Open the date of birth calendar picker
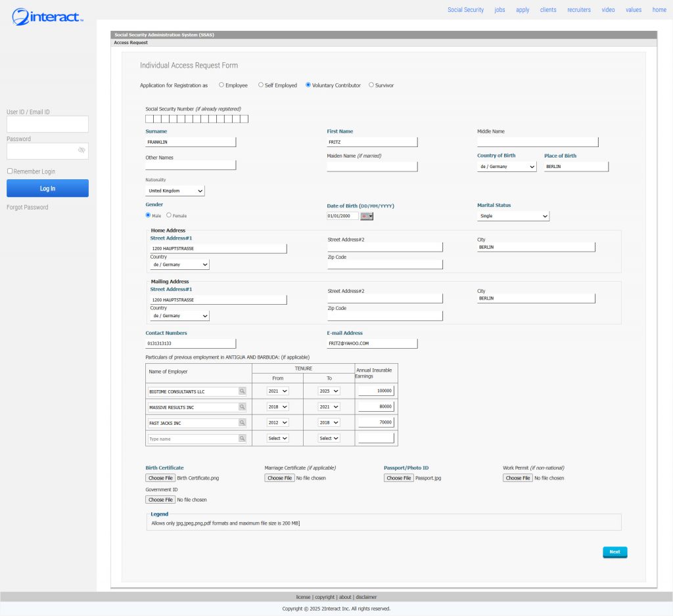The image size is (673, 616). tap(367, 216)
